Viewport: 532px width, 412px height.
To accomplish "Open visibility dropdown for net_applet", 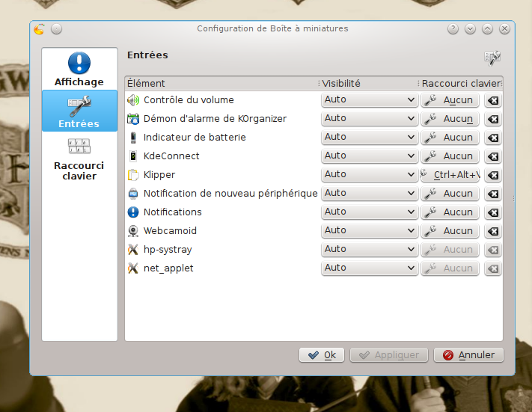I will click(370, 268).
